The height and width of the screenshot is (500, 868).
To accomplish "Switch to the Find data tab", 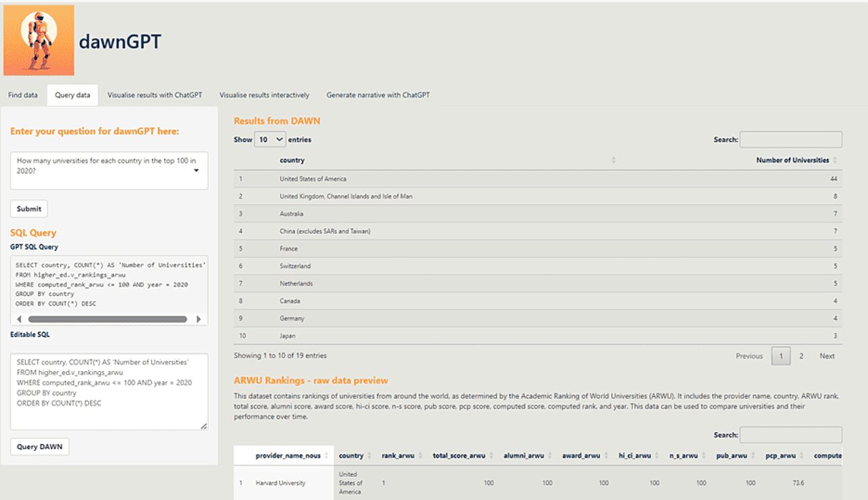I will coord(22,95).
